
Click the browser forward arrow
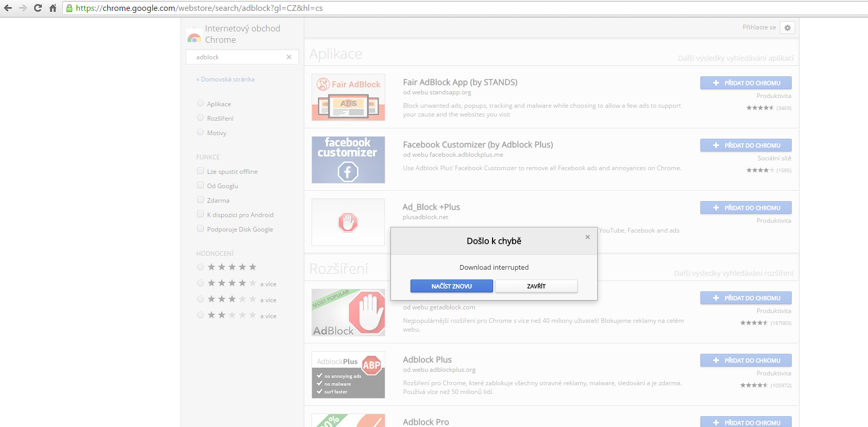pos(23,8)
